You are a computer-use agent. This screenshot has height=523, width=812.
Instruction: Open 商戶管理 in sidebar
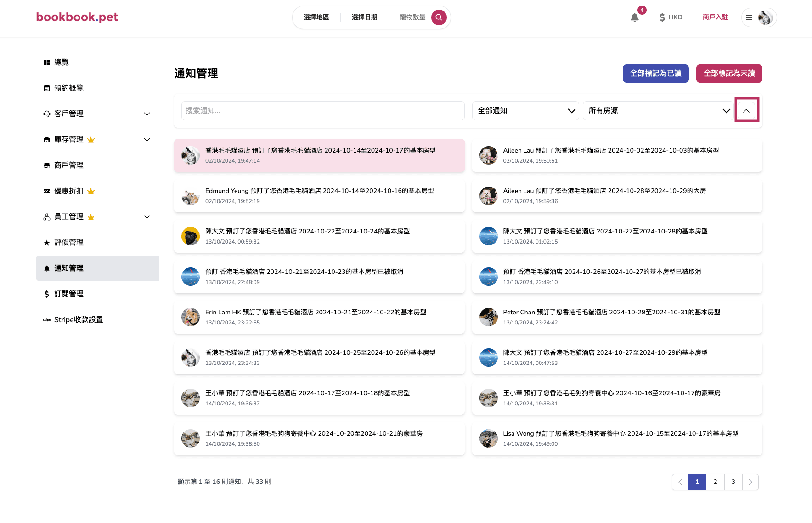click(x=97, y=165)
